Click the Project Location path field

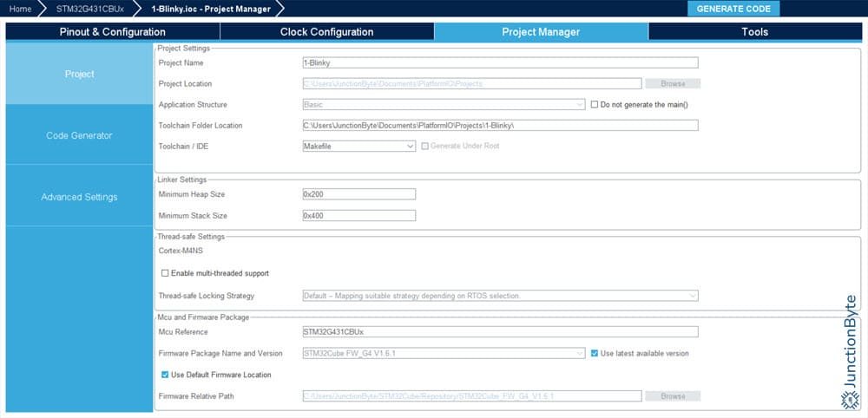click(471, 83)
